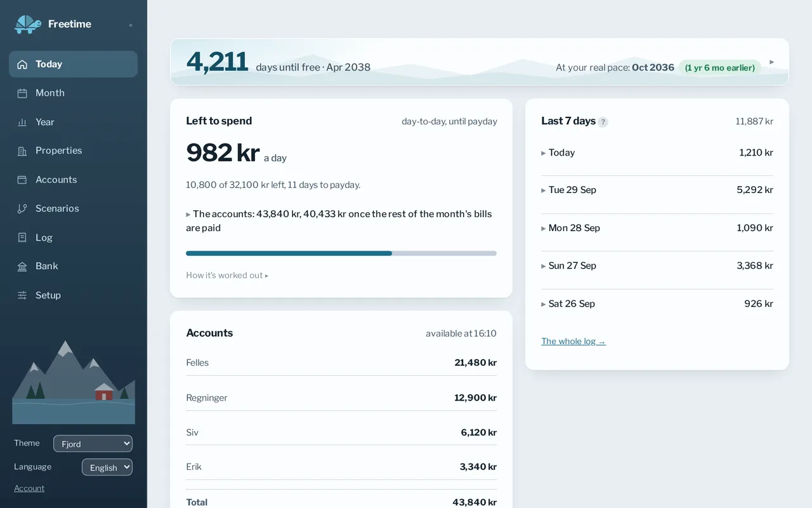Click the fjord mountain cabin illustration
Viewport: 812px width, 508px height.
coord(74,382)
